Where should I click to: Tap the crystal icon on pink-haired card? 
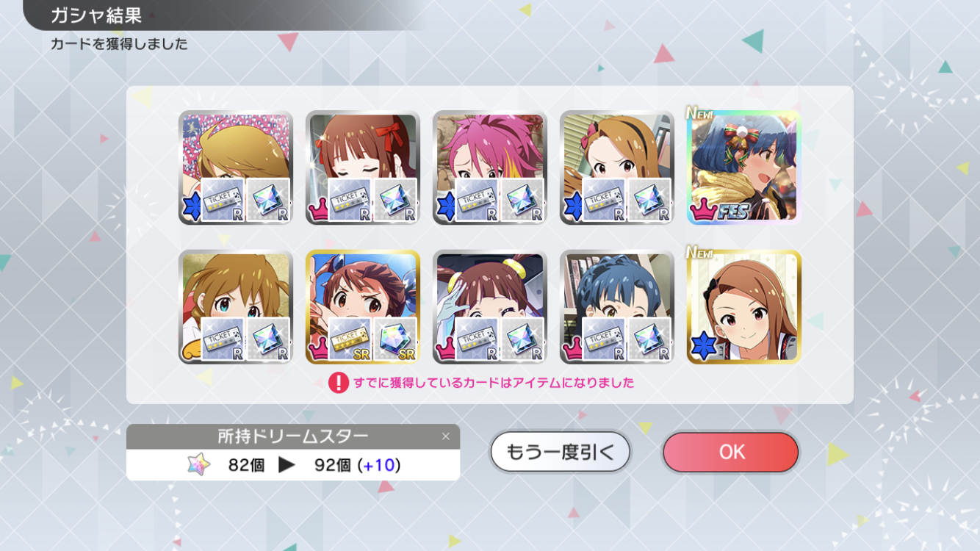click(x=522, y=200)
